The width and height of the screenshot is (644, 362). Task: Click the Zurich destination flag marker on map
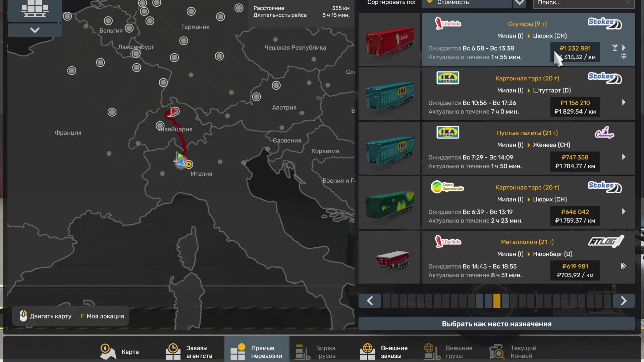click(x=174, y=111)
